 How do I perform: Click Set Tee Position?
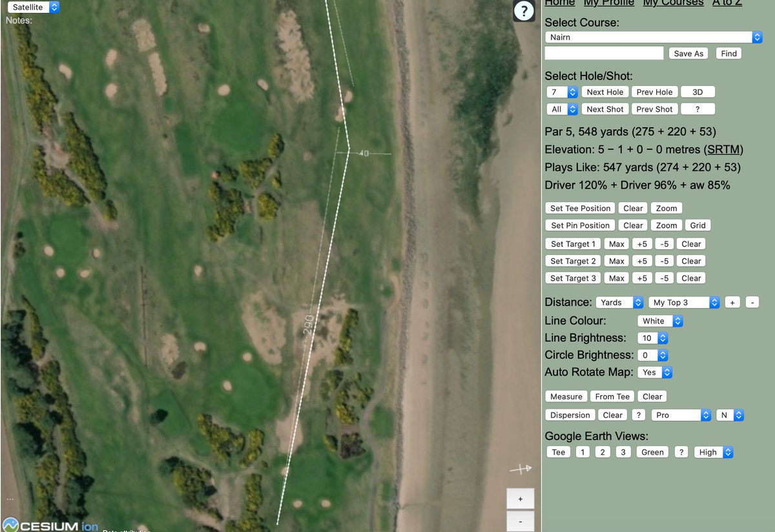click(580, 209)
